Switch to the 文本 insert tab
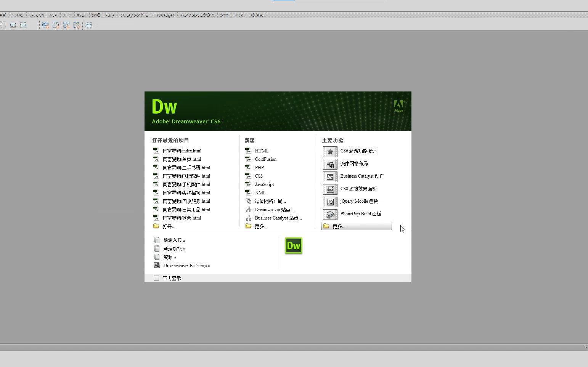Image resolution: width=588 pixels, height=367 pixels. [224, 15]
